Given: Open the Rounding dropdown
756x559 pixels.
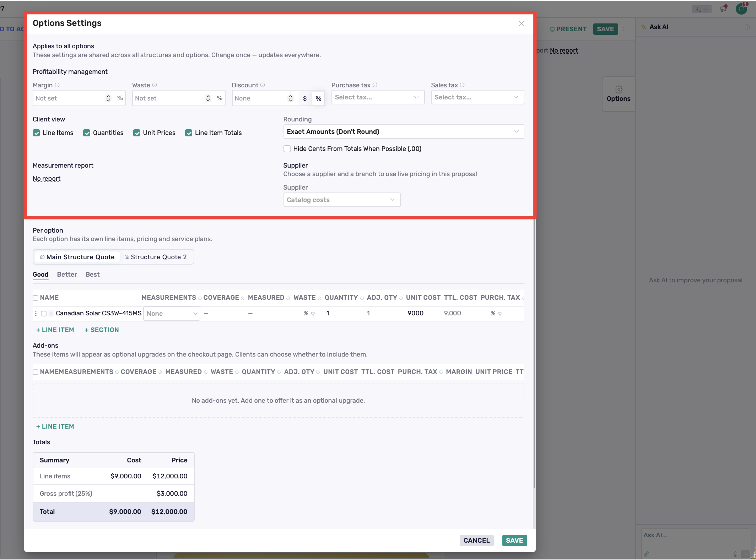Looking at the screenshot, I should tap(404, 132).
